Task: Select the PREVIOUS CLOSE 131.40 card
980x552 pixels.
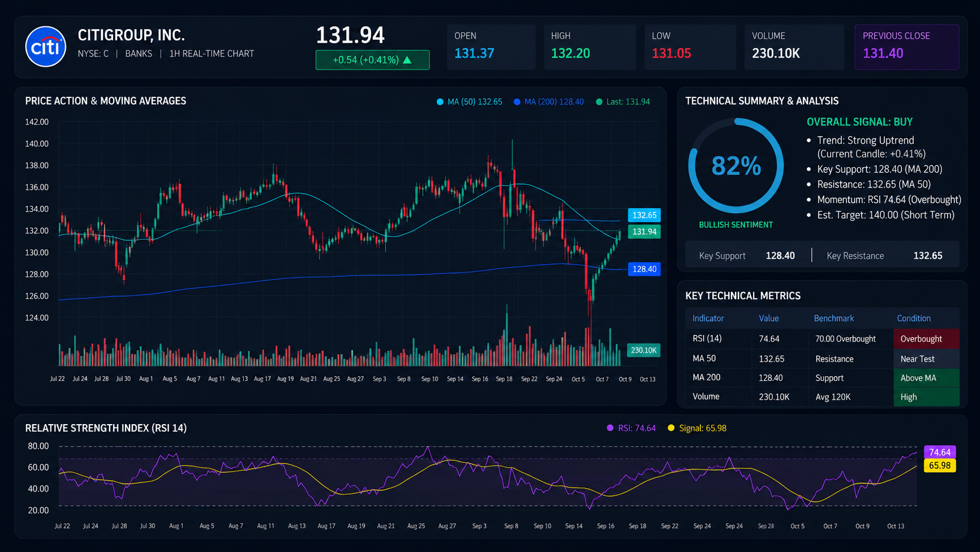Action: coord(907,47)
